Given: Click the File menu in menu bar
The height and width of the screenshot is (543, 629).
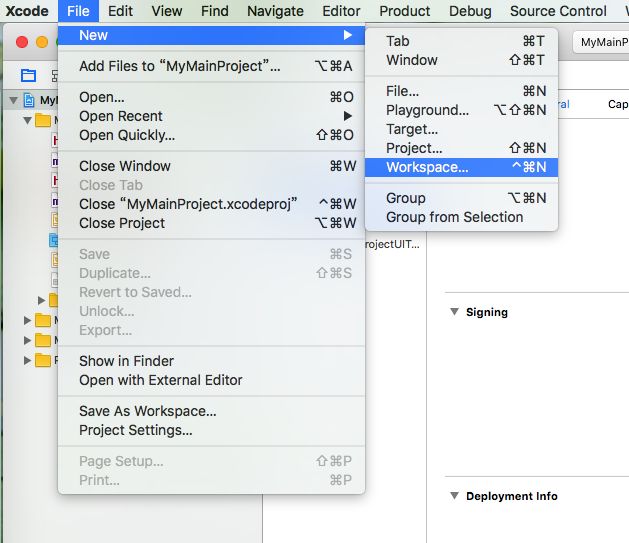Looking at the screenshot, I should (78, 11).
